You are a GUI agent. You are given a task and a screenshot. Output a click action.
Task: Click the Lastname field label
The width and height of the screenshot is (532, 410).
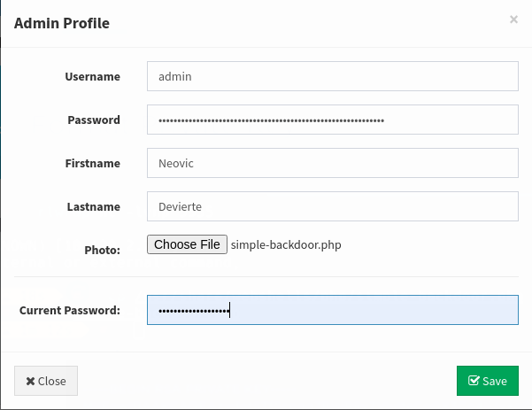coord(93,207)
